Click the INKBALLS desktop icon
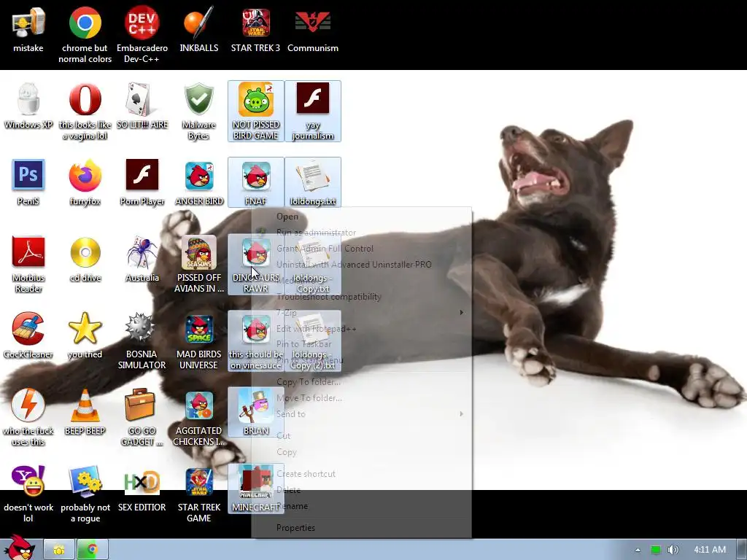 pos(198,30)
